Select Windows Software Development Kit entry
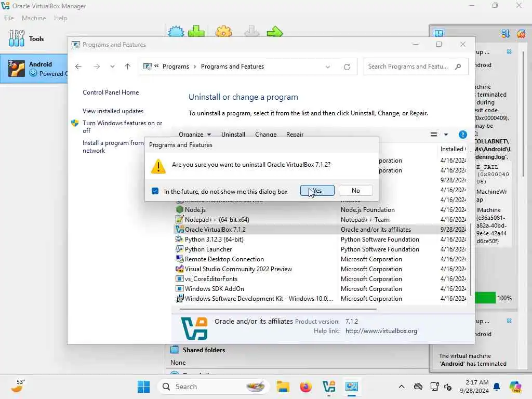Viewport: 532px width, 399px height. click(x=259, y=299)
